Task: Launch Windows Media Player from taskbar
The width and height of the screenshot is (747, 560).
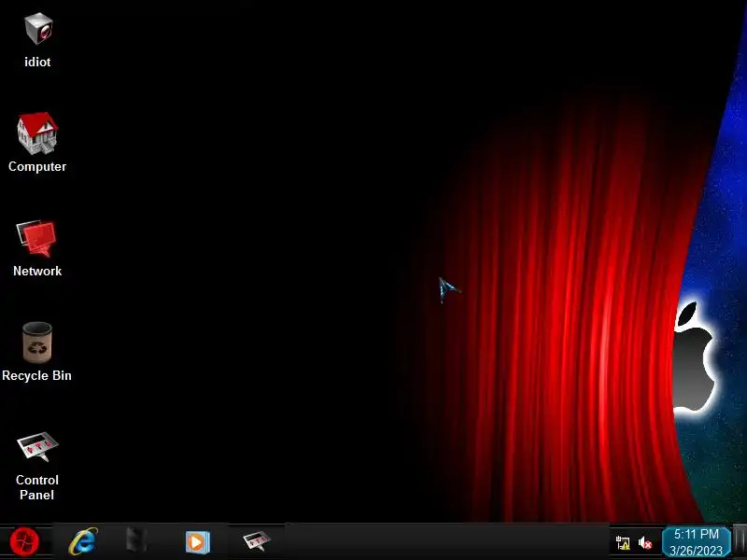Action: [197, 542]
